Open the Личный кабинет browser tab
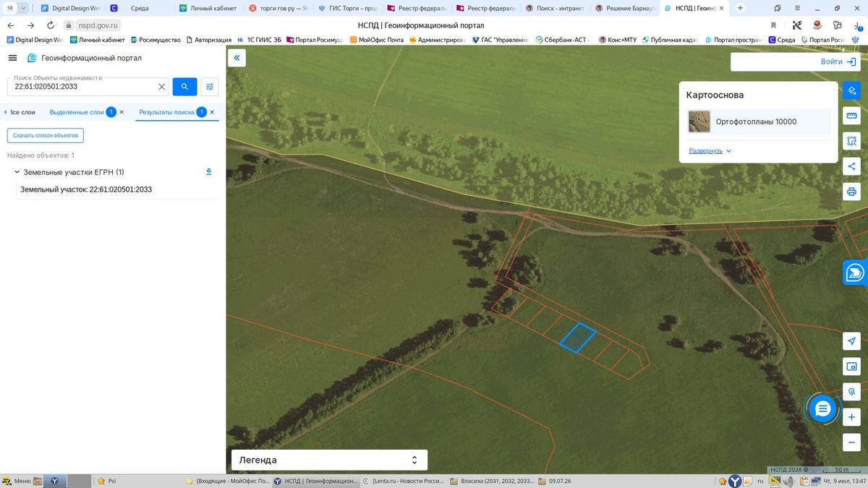 coord(207,9)
